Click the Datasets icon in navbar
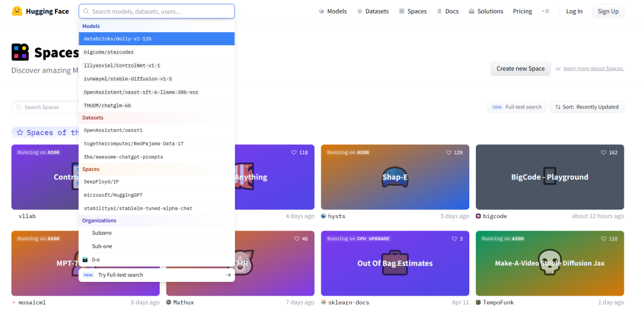The width and height of the screenshot is (644, 320). [x=360, y=11]
